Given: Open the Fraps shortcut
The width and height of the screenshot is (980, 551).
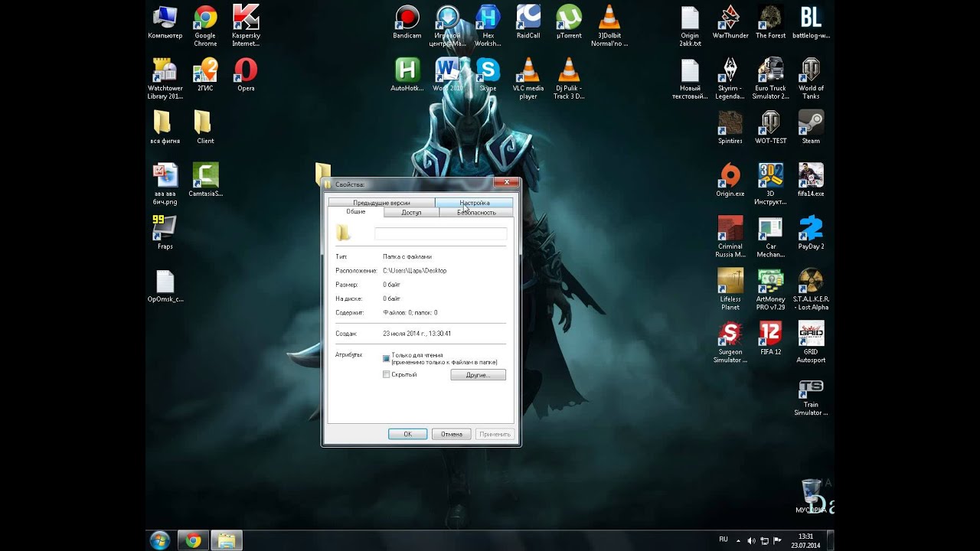Looking at the screenshot, I should (165, 233).
